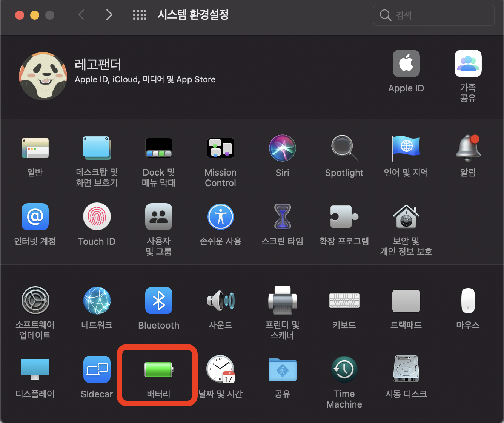
Task: Click the 레고팬더 account name
Action: pyautogui.click(x=98, y=65)
